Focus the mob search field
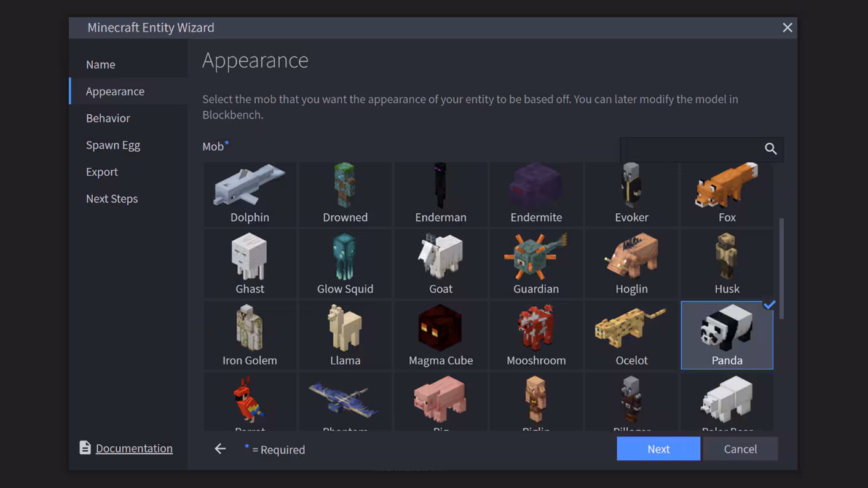 coord(701,149)
